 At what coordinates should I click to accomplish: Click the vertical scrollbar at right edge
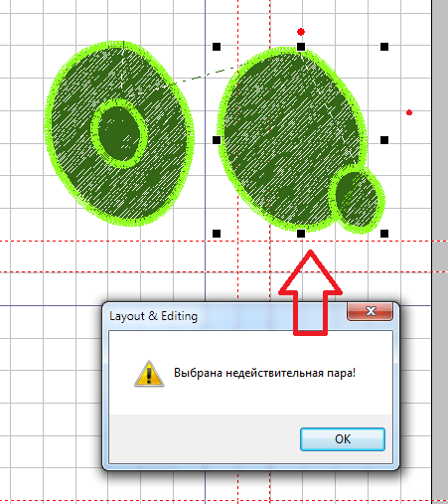(x=440, y=252)
